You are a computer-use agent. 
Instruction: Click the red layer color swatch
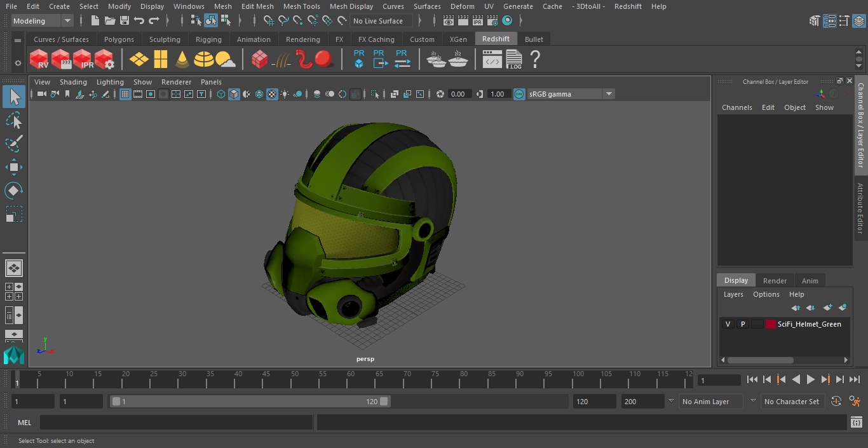(x=771, y=324)
